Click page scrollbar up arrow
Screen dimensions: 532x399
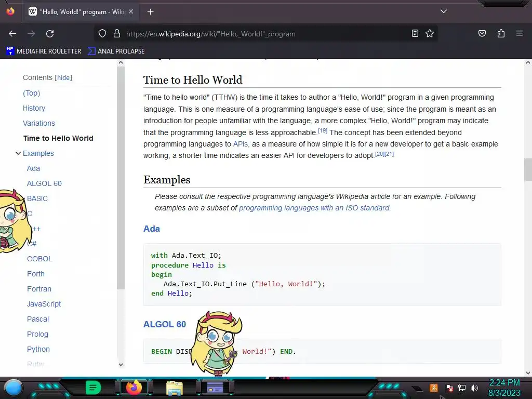(x=528, y=62)
